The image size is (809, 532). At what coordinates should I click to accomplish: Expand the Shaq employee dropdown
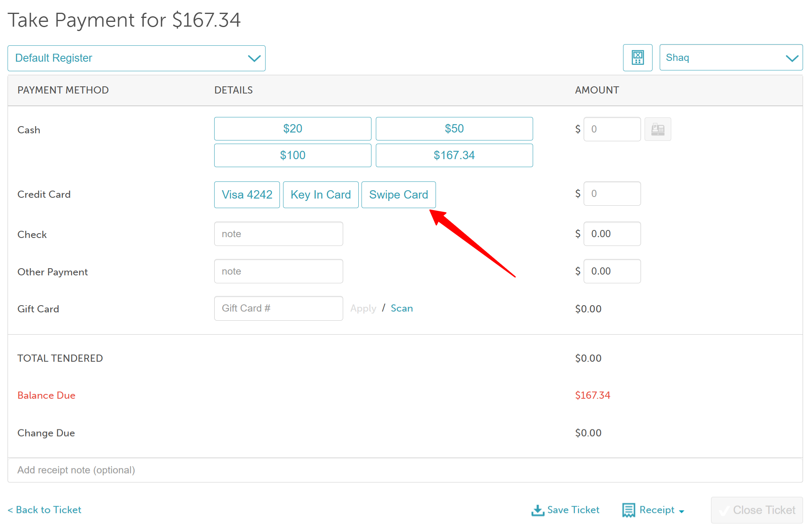(x=731, y=58)
